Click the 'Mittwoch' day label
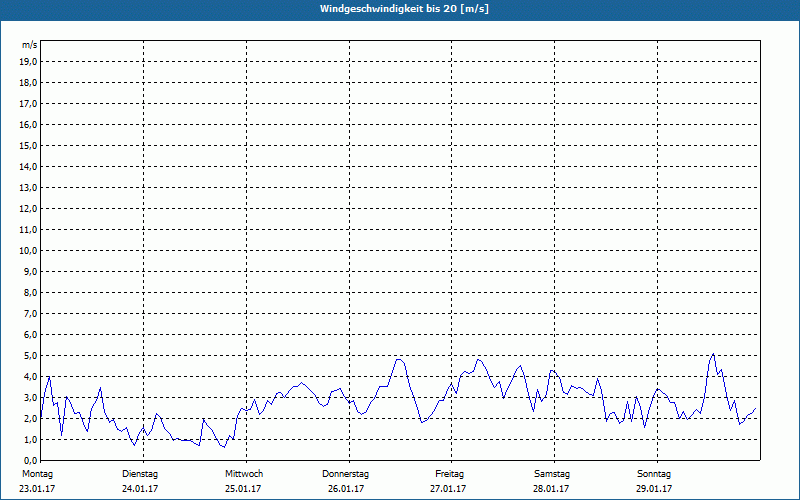 244,474
